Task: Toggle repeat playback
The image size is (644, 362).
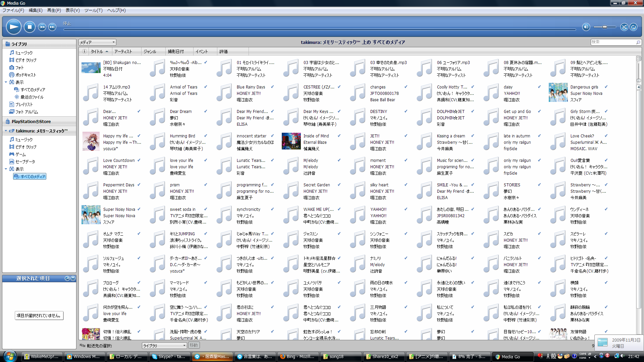Action: 633,27
